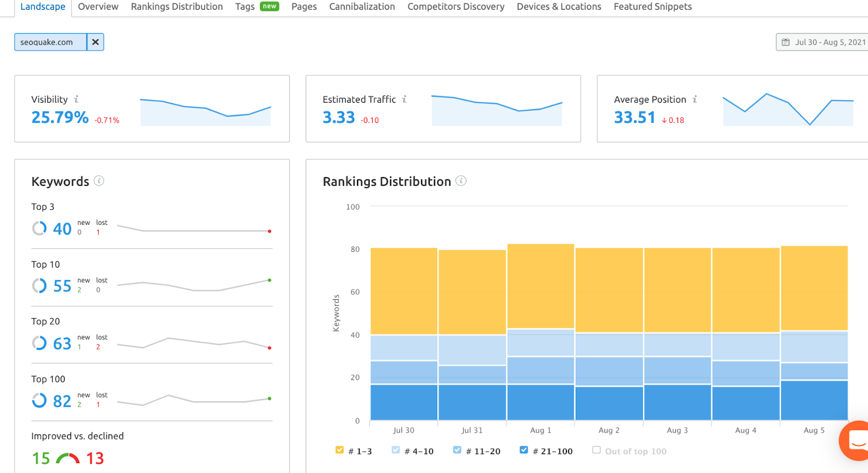Open the Pages tab
This screenshot has height=473, width=868.
click(304, 7)
